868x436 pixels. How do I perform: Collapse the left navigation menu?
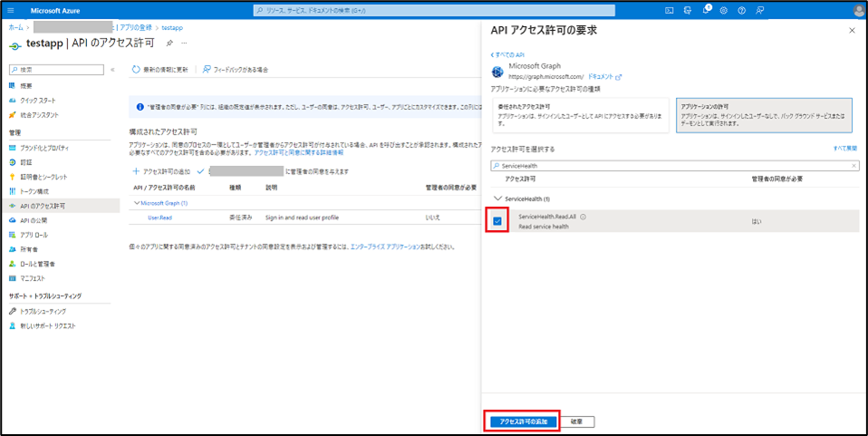[x=112, y=70]
